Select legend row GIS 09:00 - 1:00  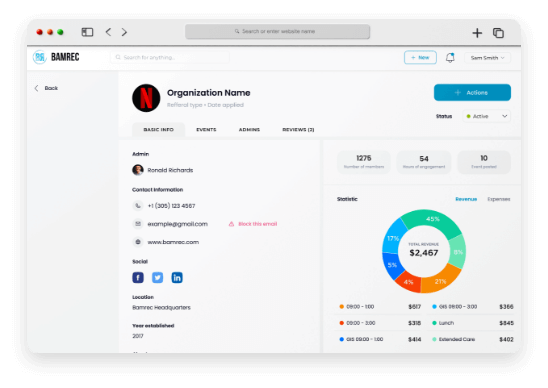pyautogui.click(x=380, y=339)
